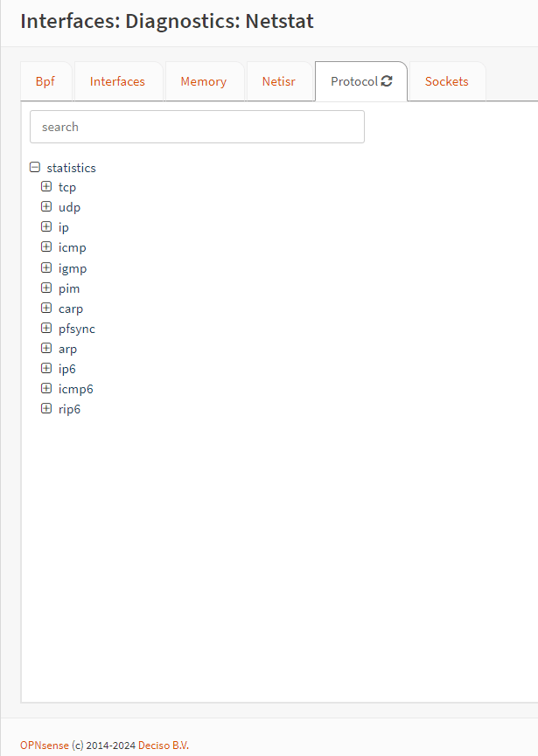
Task: Expand the ip node plus icon
Action: pyautogui.click(x=46, y=226)
